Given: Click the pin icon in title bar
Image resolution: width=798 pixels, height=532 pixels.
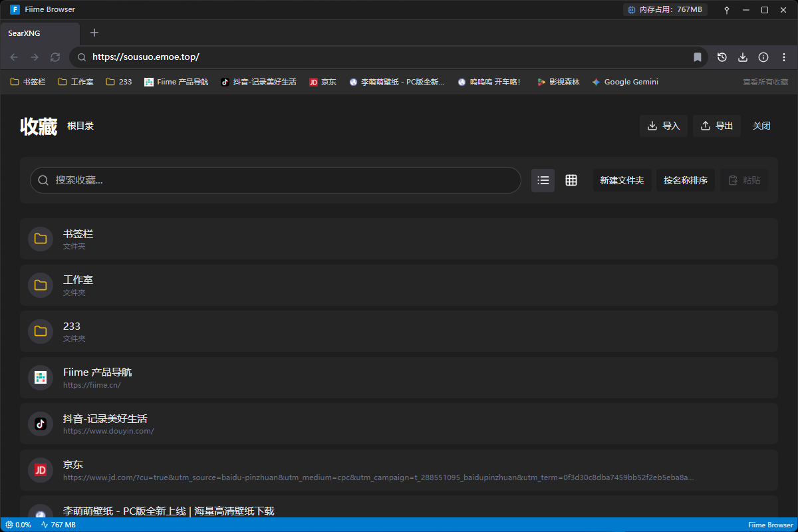Looking at the screenshot, I should [727, 10].
